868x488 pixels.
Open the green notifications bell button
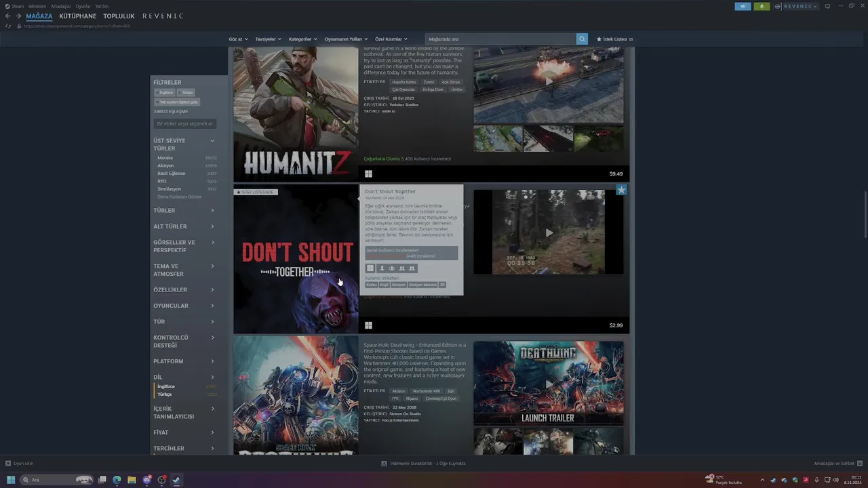point(762,6)
